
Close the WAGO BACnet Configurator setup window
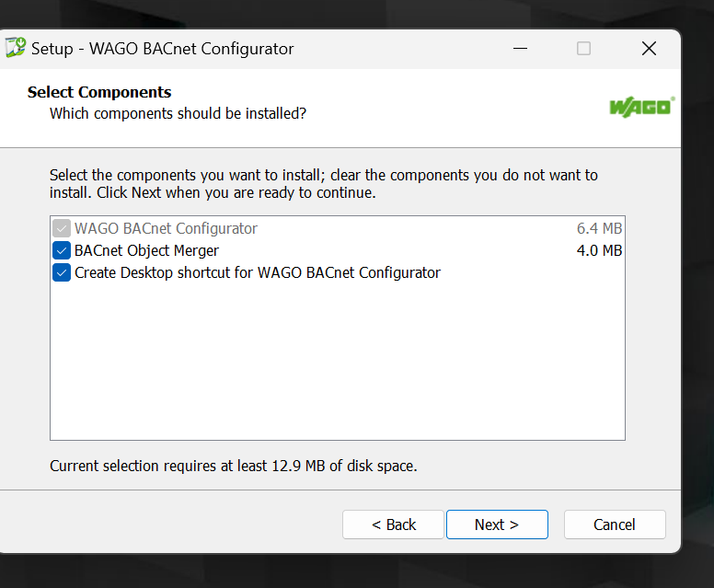pos(649,48)
